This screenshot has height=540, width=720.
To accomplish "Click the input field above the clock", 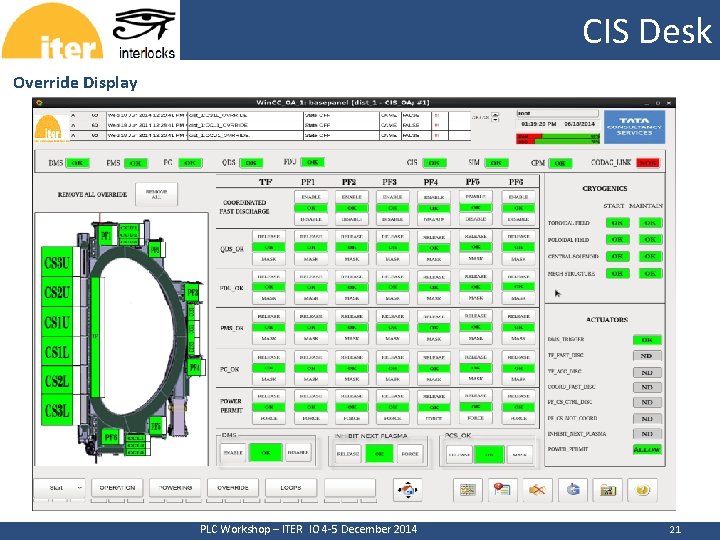I will (557, 113).
